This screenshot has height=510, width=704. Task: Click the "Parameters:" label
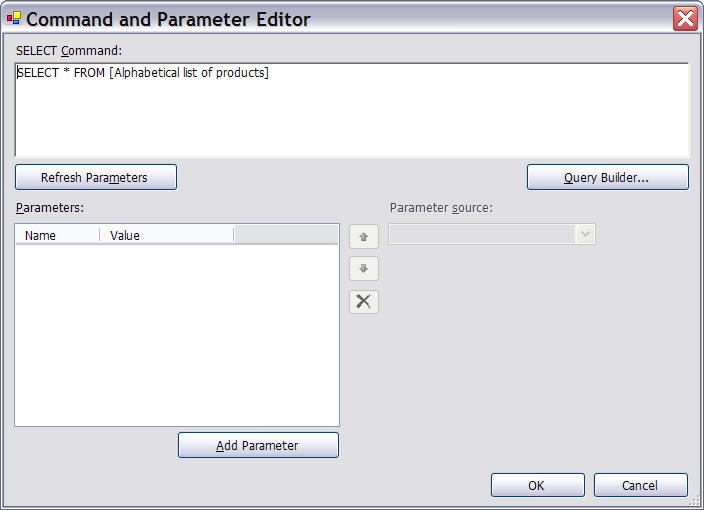(49, 207)
